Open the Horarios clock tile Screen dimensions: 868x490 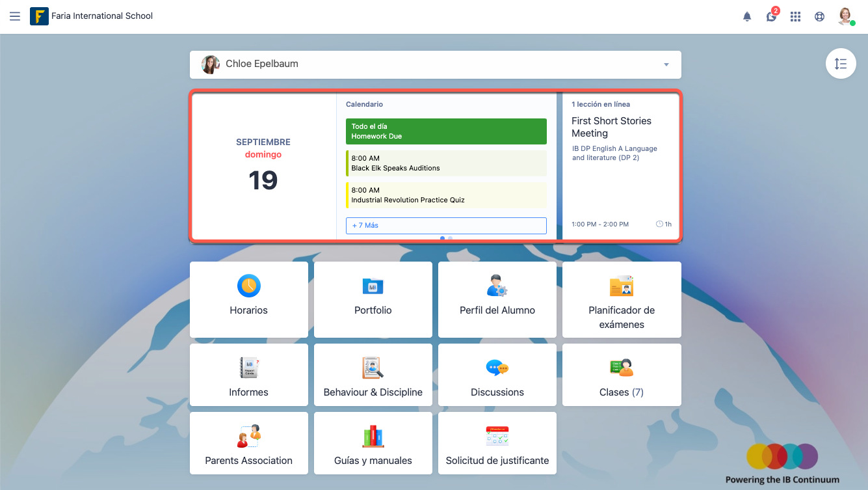(248, 299)
